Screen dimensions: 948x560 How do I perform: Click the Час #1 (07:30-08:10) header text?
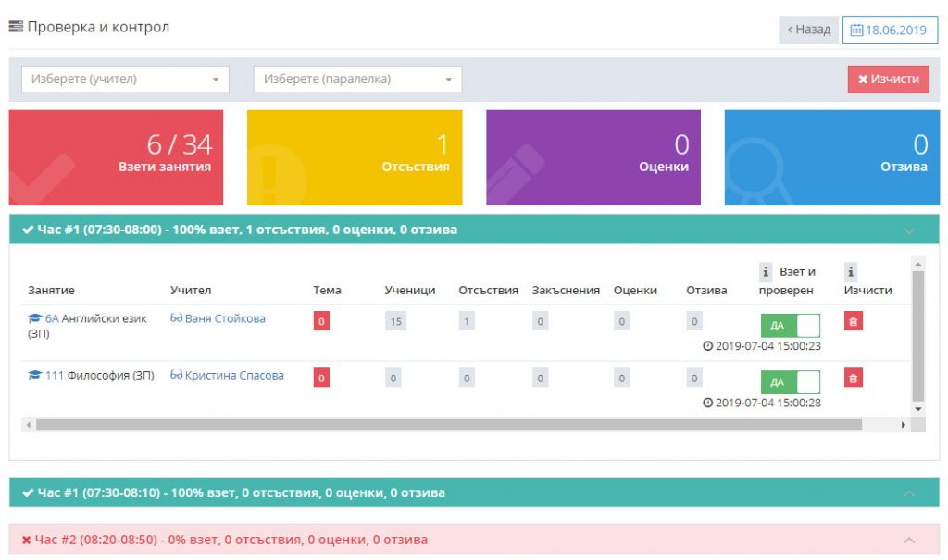(241, 492)
